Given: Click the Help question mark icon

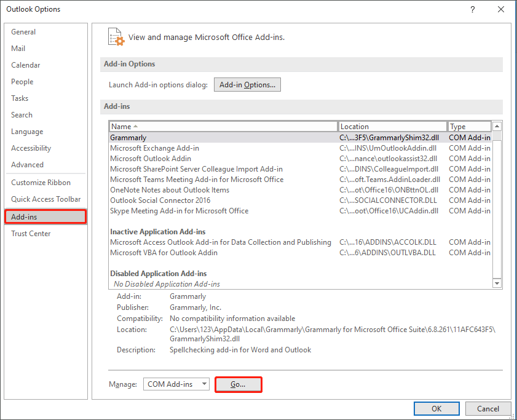Looking at the screenshot, I should click(x=472, y=9).
